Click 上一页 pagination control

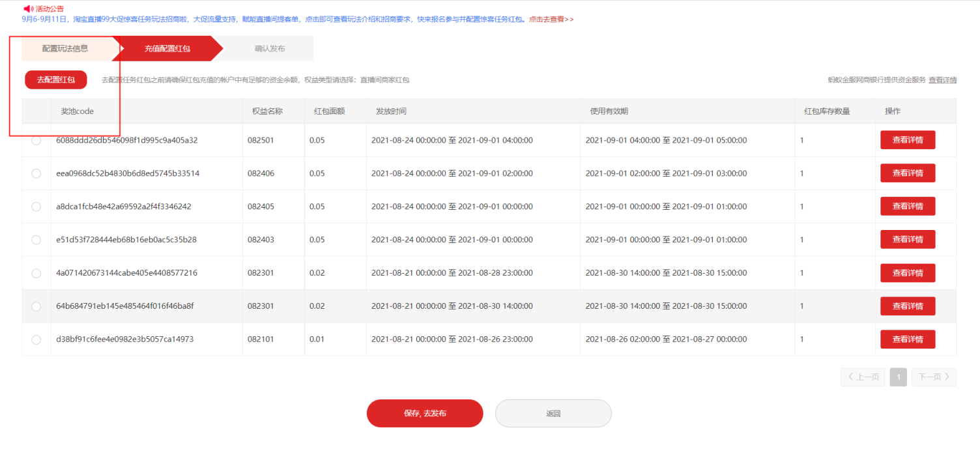coord(862,377)
